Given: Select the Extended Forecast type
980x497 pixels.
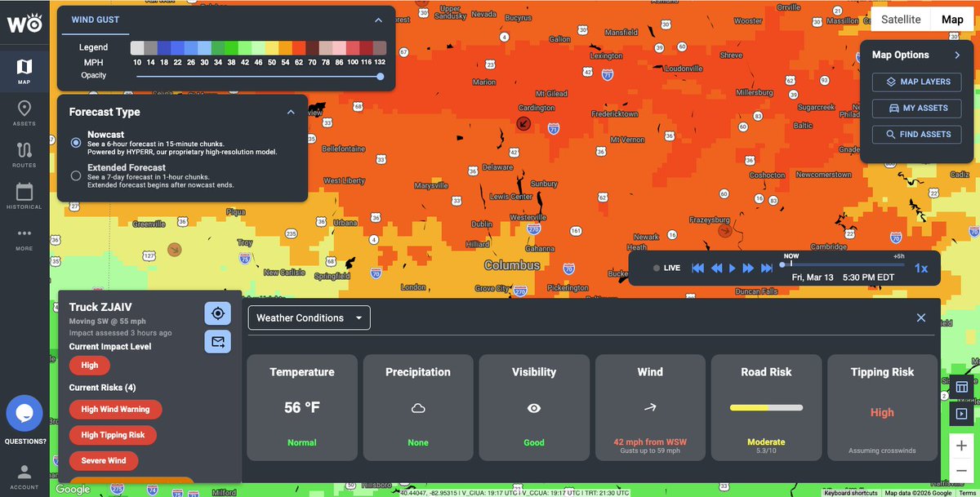Looking at the screenshot, I should 76,175.
